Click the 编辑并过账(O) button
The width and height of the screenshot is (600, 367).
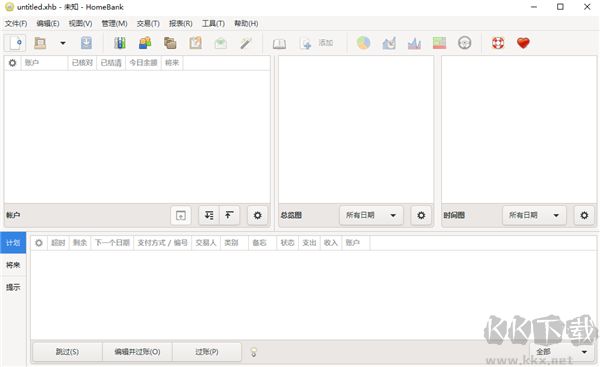pyautogui.click(x=137, y=352)
